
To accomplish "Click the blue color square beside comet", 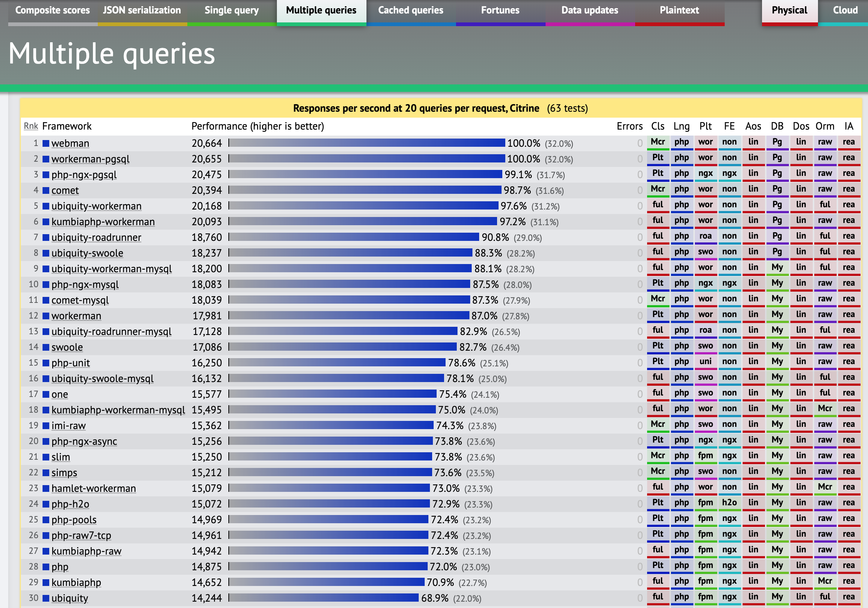I will [x=46, y=190].
